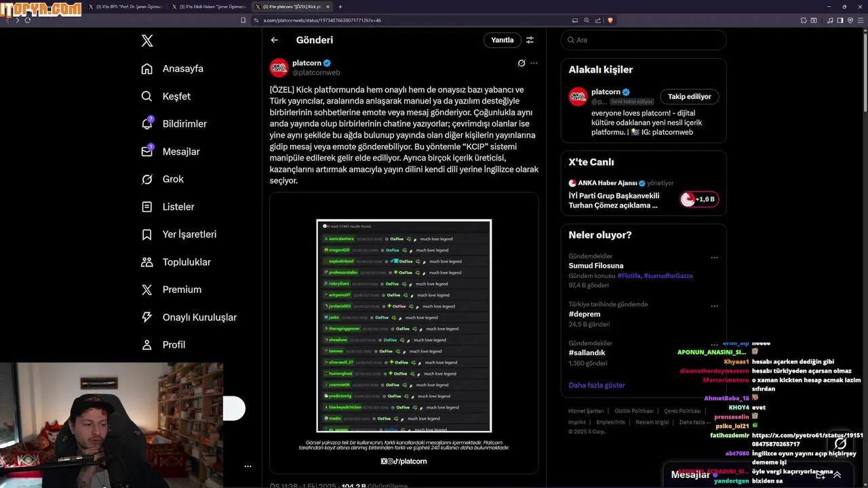The width and height of the screenshot is (868, 488).
Task: Reload the page
Action: tap(28, 20)
